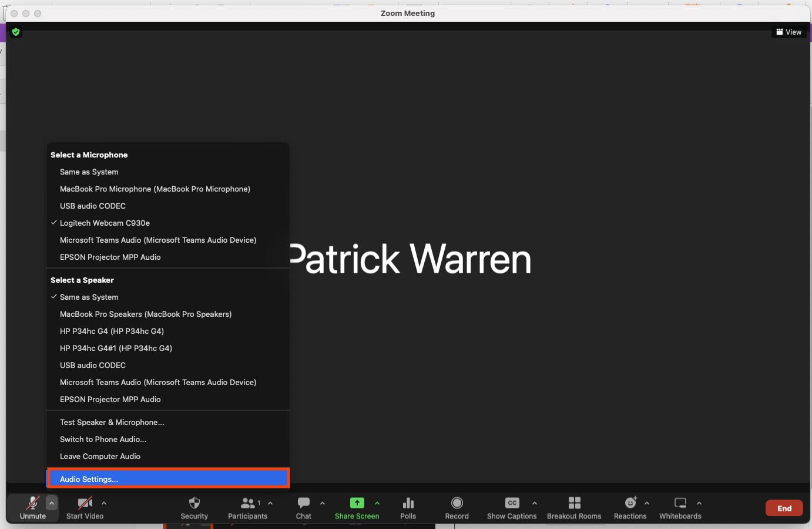Screen dimensions: 812x529
Task: Select HP P34hc G4 speaker
Action: coord(168,331)
